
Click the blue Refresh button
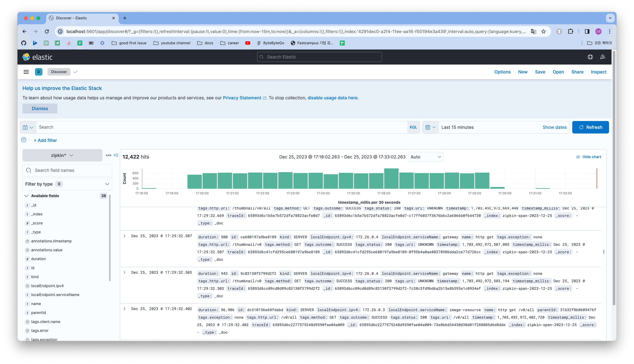(590, 127)
